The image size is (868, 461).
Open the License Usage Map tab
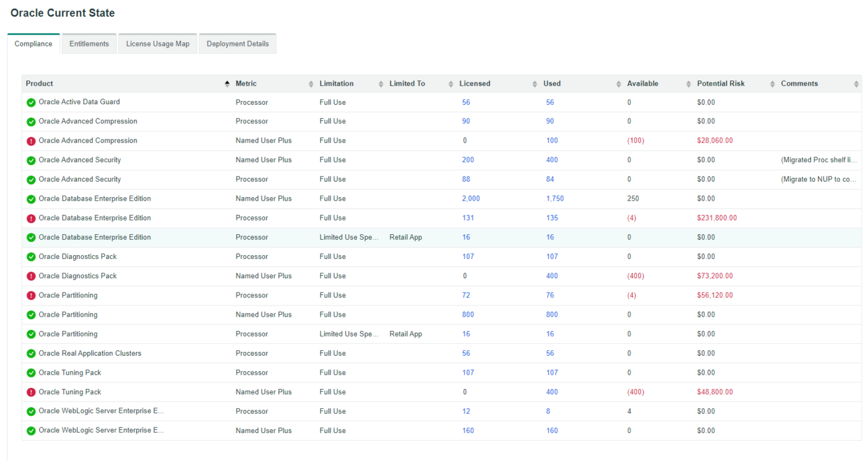click(157, 44)
